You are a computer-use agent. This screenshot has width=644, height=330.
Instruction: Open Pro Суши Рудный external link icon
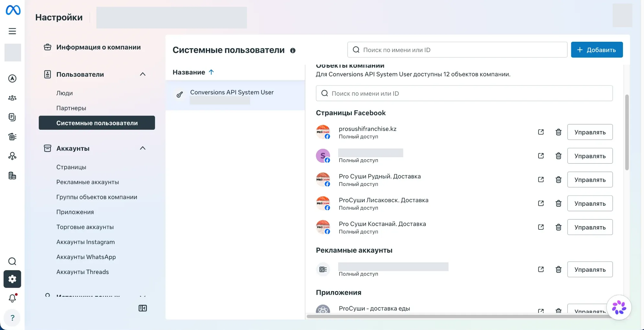pyautogui.click(x=541, y=180)
